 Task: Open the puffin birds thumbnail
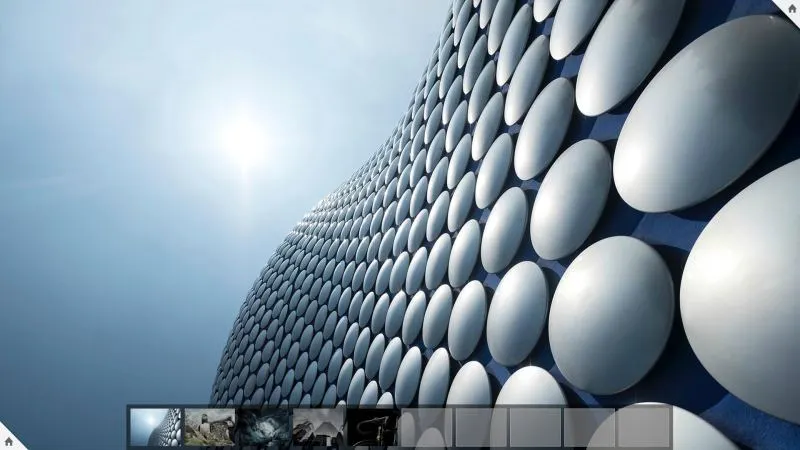tap(210, 427)
